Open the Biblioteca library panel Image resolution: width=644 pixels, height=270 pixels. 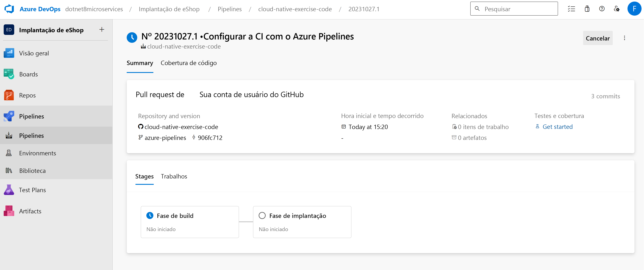[x=32, y=170]
